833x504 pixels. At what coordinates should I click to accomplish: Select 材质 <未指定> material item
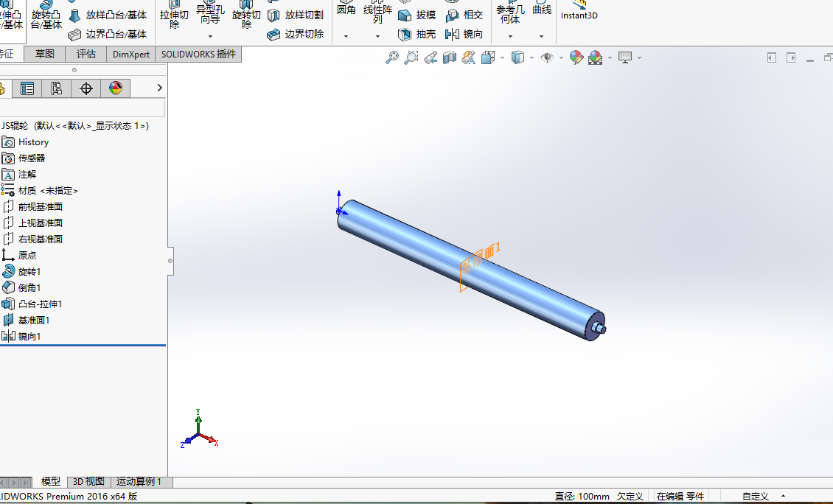40,191
